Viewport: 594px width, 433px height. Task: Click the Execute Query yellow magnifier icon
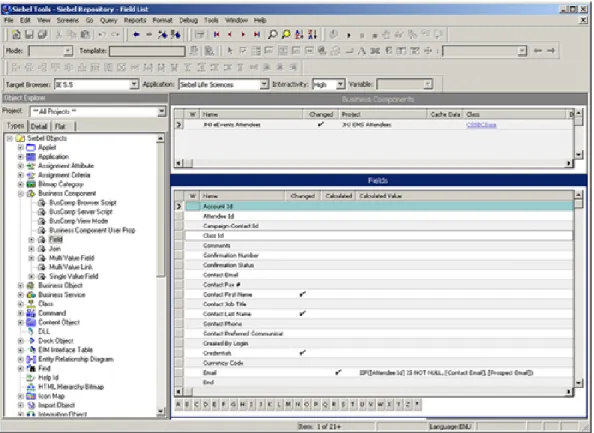coord(286,34)
